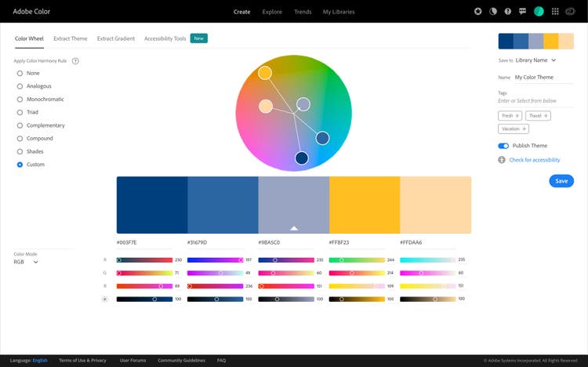Open the Creative Cloud icon
This screenshot has width=588, height=367.
(570, 11)
